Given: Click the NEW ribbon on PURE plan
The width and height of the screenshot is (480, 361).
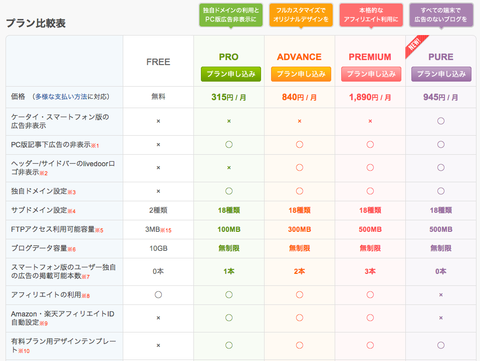Looking at the screenshot, I should (415, 45).
